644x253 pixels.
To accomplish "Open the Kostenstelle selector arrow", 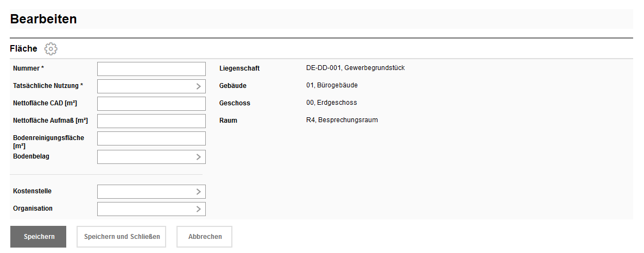I will pos(198,192).
